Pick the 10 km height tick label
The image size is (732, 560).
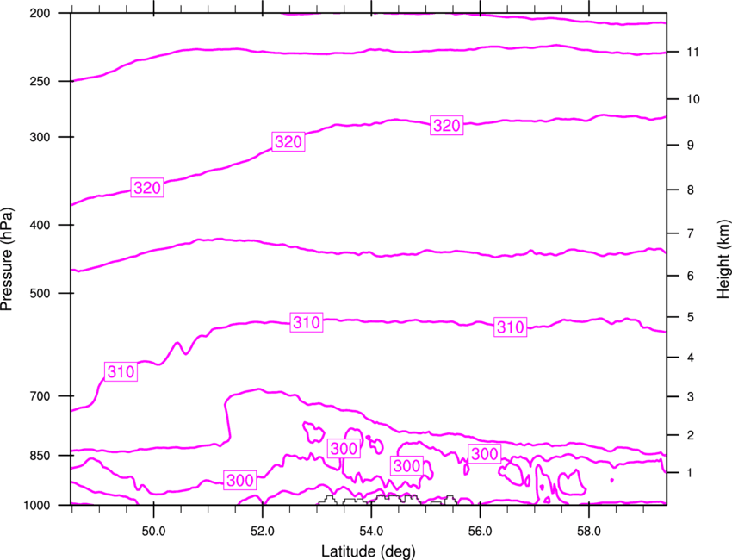[x=692, y=99]
